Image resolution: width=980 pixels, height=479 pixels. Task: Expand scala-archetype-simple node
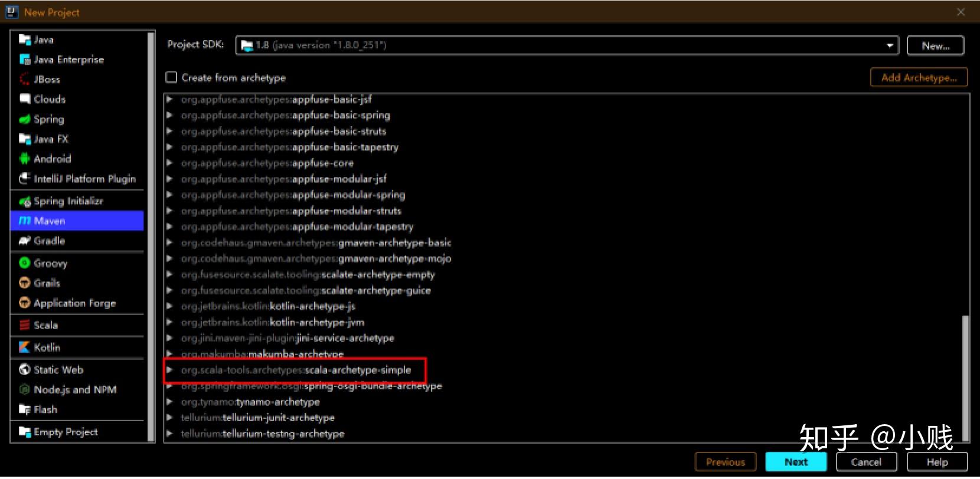[x=169, y=370]
